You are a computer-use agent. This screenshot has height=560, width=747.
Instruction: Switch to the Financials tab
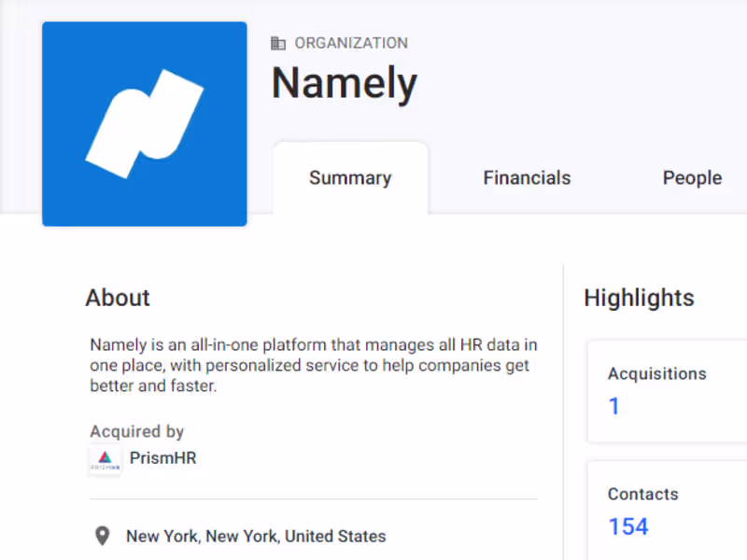527,178
